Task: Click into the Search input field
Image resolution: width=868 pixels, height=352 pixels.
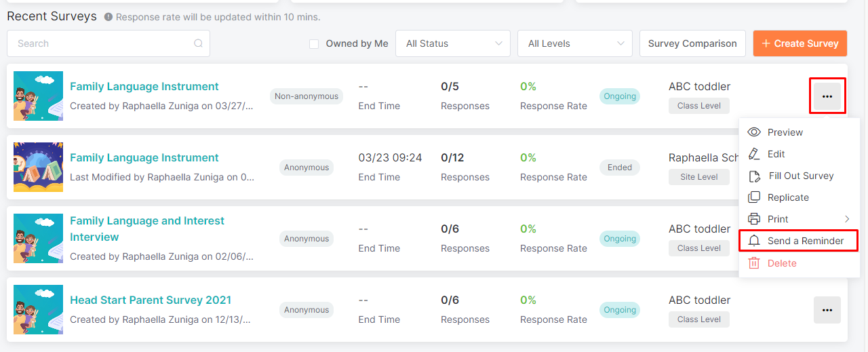Action: pyautogui.click(x=102, y=43)
